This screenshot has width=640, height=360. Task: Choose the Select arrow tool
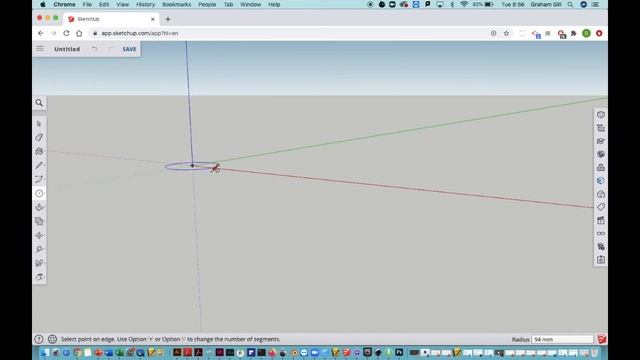tap(39, 124)
